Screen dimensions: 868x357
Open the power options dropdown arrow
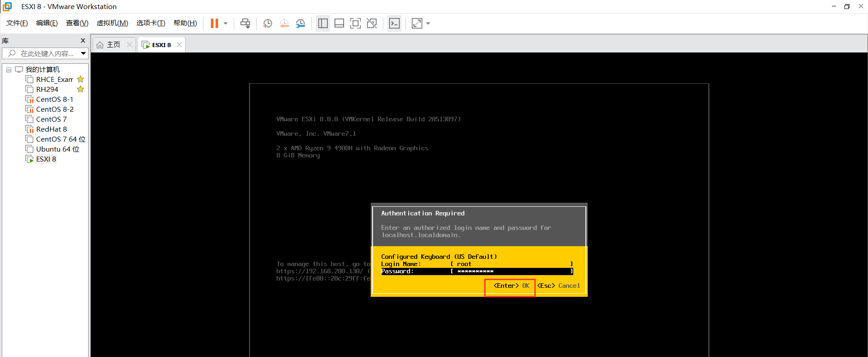(x=226, y=24)
